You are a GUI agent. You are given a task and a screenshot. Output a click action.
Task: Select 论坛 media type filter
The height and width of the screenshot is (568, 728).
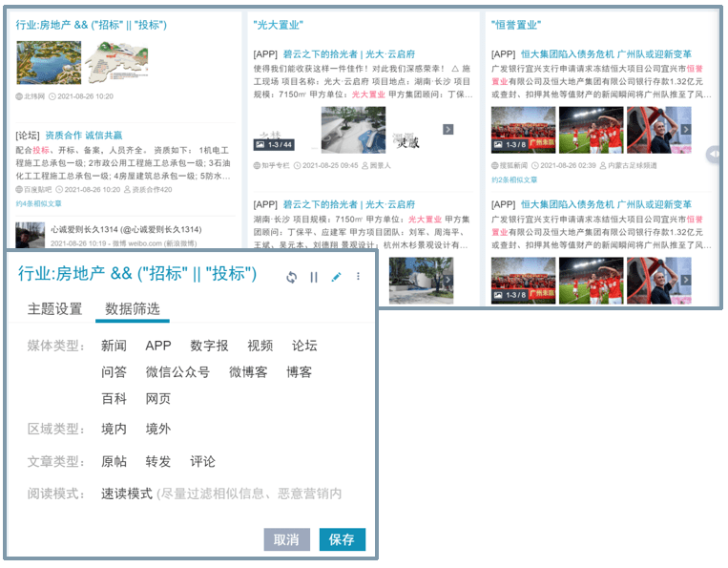pos(304,346)
